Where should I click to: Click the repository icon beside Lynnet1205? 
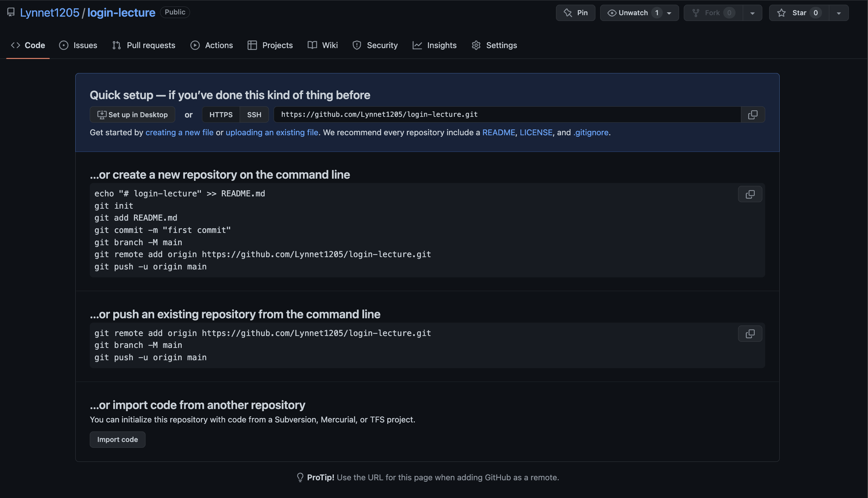(x=11, y=12)
